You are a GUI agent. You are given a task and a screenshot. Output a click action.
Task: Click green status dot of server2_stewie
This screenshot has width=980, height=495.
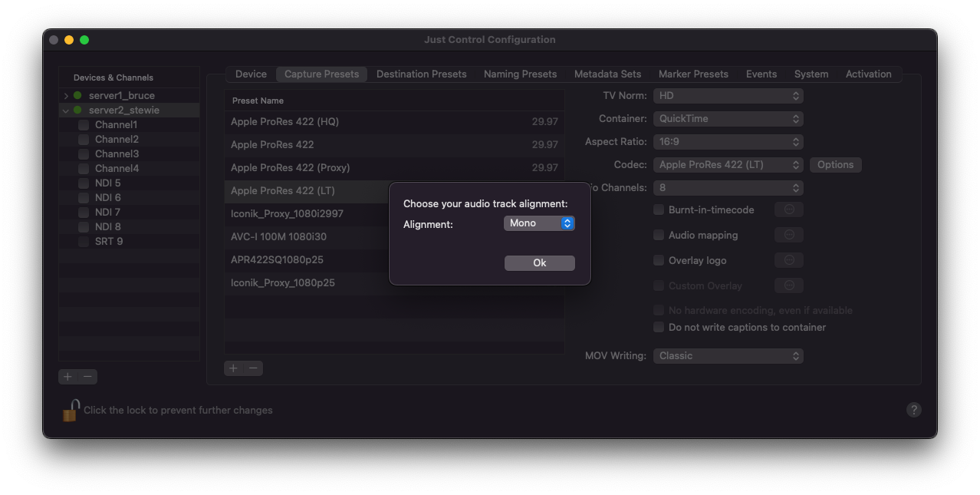point(77,111)
